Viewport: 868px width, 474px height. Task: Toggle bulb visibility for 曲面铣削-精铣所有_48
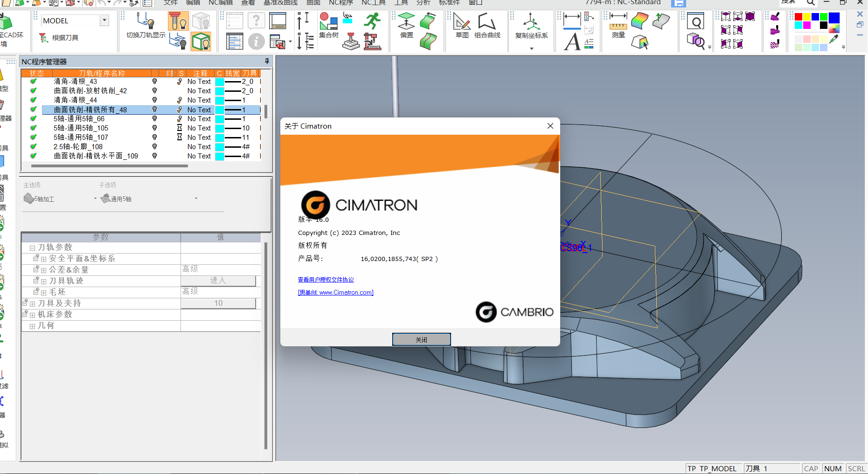[154, 110]
